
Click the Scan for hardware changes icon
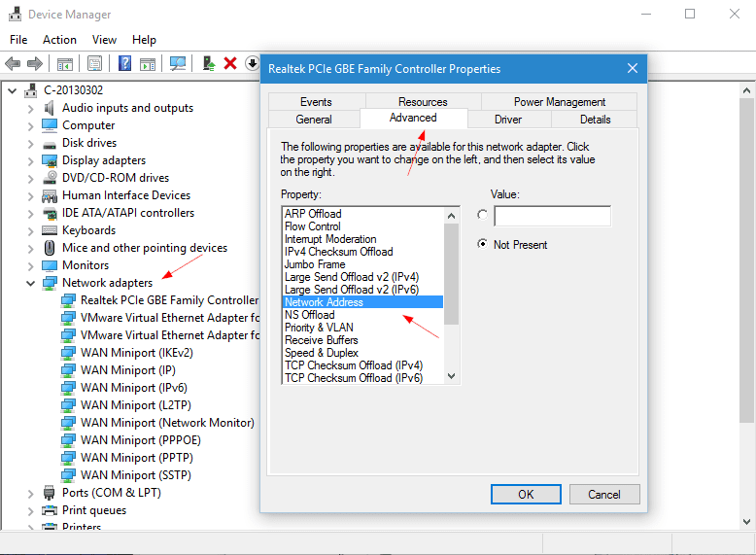pos(178,63)
